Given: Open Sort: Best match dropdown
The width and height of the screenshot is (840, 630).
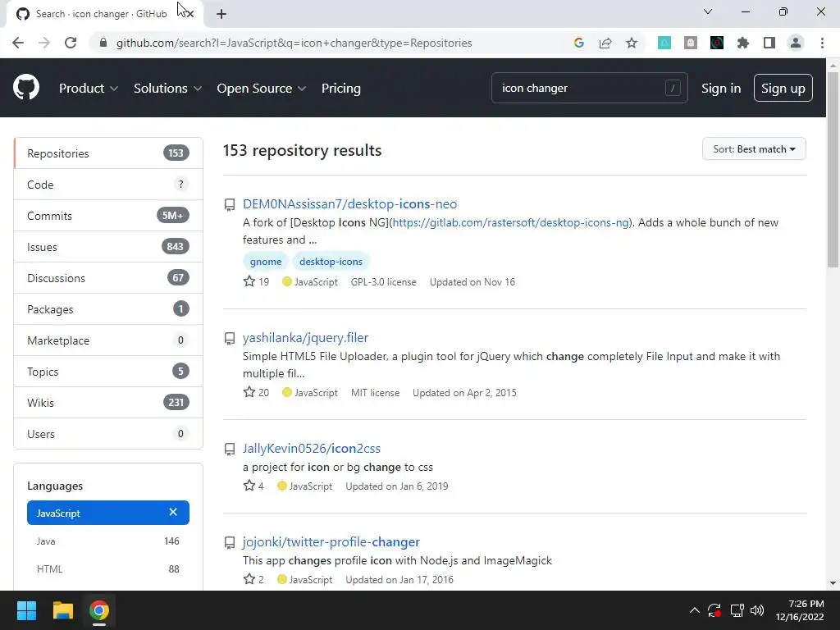Looking at the screenshot, I should coord(754,149).
